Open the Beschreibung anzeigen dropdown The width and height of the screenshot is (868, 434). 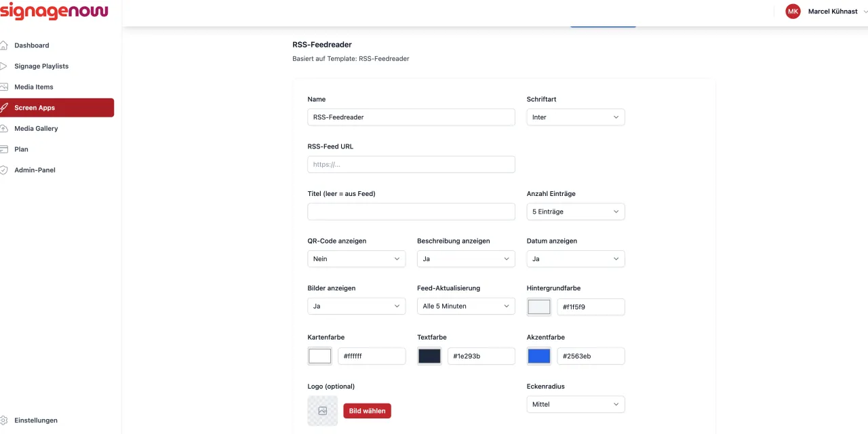tap(466, 259)
